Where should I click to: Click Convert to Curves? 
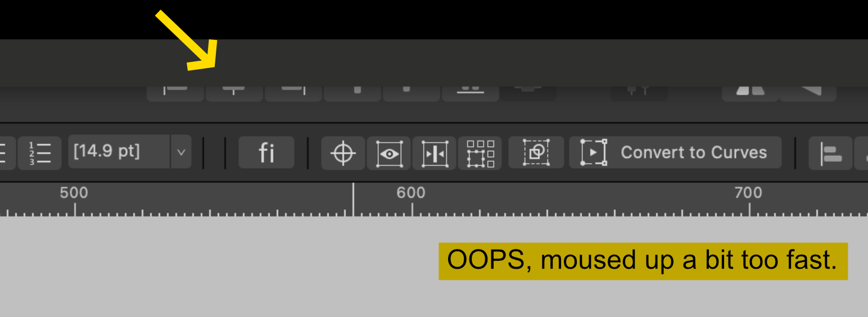click(675, 152)
